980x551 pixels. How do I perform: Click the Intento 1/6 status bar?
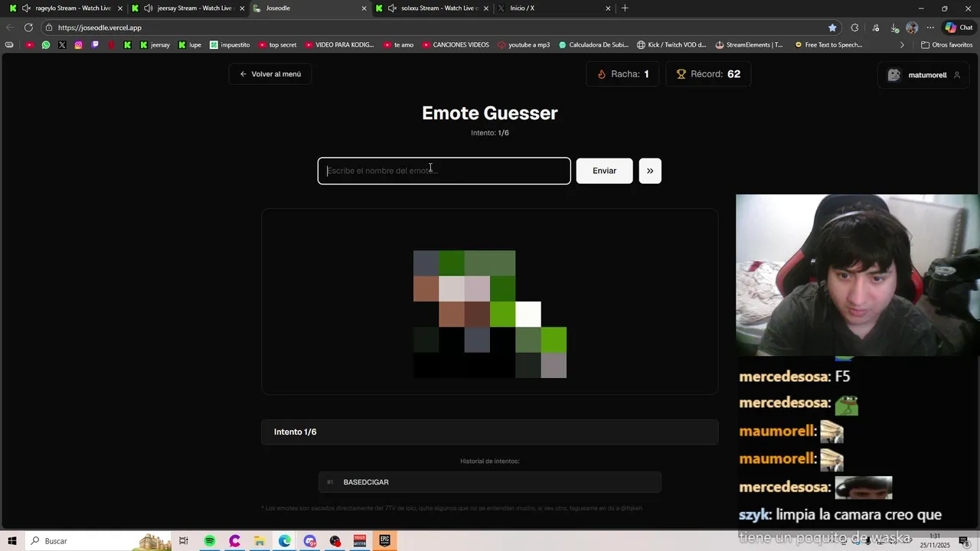490,432
